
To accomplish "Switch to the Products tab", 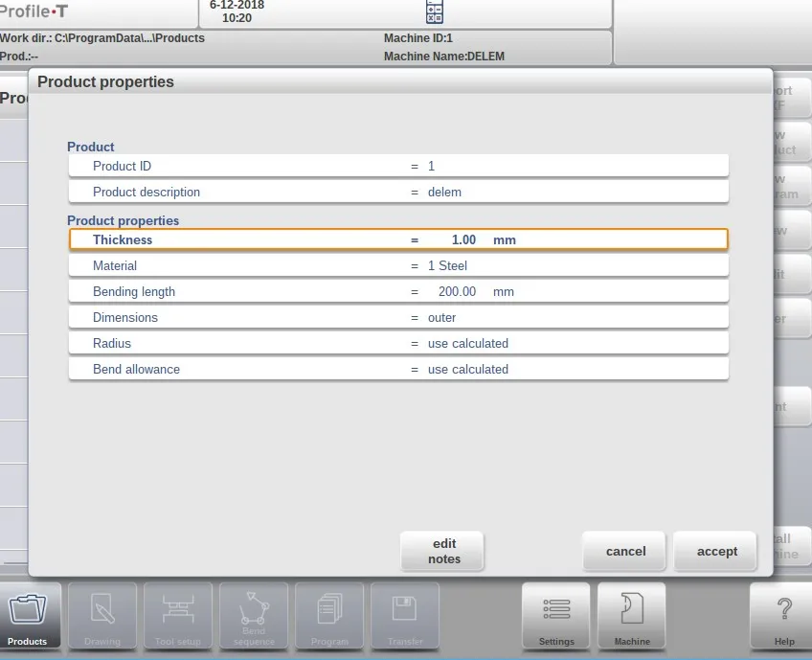I will click(x=27, y=616).
